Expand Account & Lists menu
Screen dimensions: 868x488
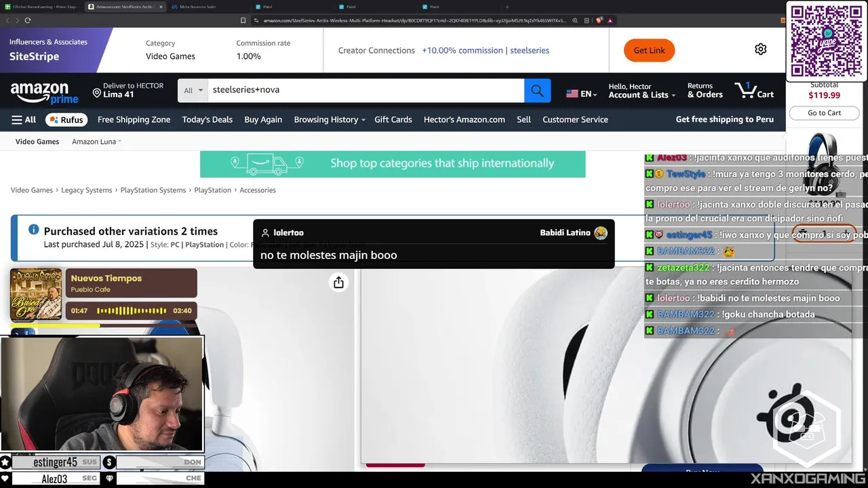[642, 91]
